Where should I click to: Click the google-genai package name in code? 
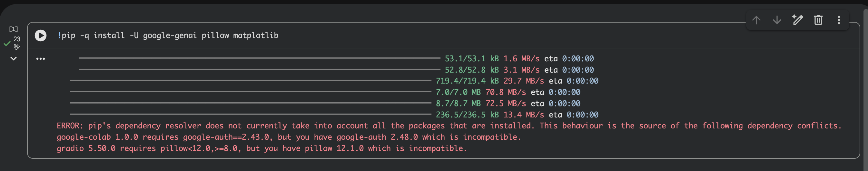pos(170,35)
